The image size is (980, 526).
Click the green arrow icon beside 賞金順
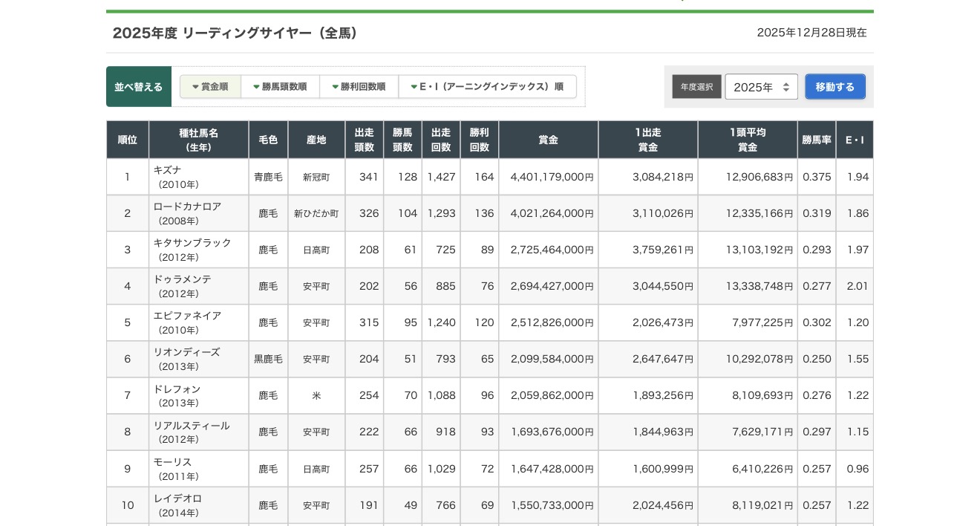[x=195, y=87]
